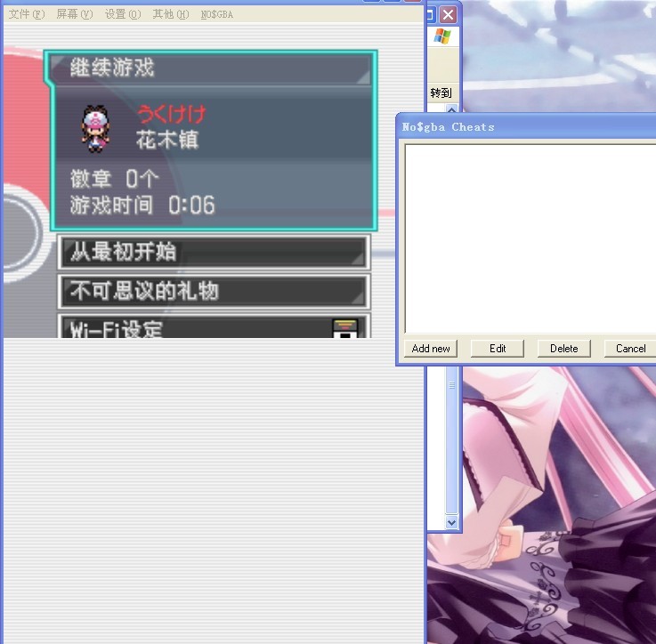Click the 转到 button in browser window

pyautogui.click(x=441, y=93)
